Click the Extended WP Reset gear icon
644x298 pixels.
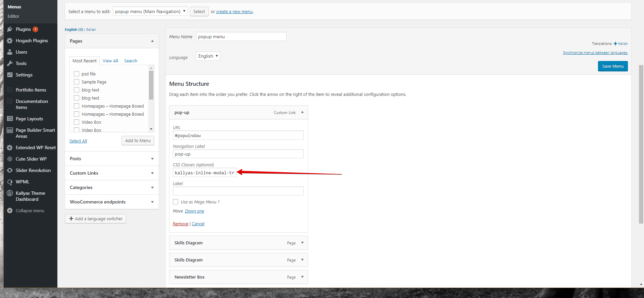[x=10, y=147]
